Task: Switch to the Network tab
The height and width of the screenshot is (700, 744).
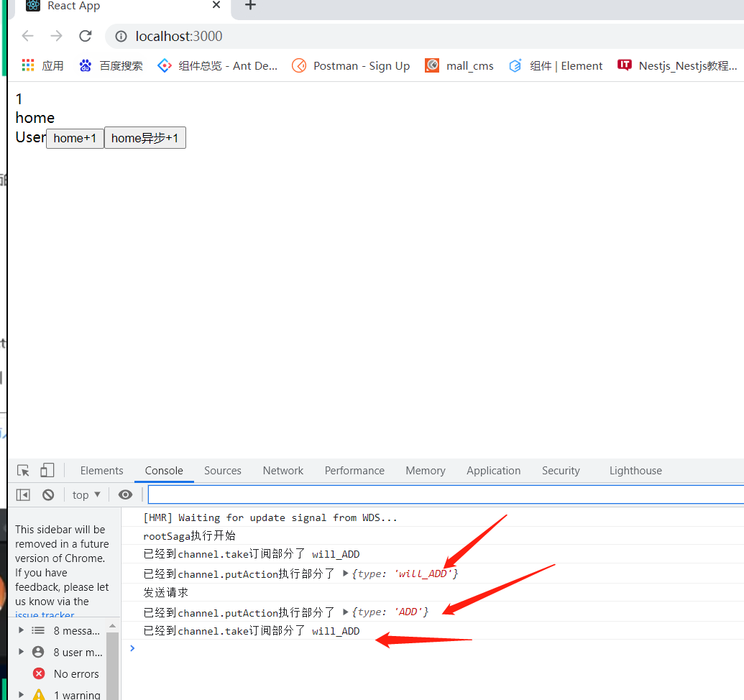Action: pos(283,471)
